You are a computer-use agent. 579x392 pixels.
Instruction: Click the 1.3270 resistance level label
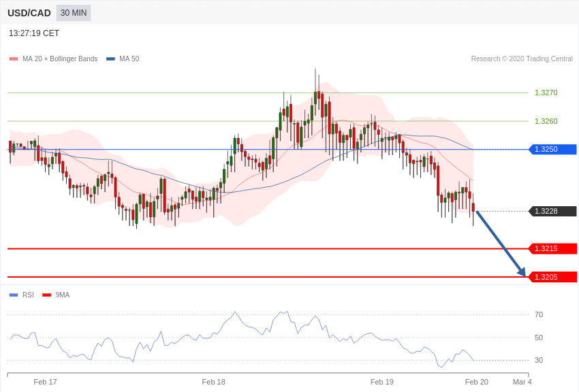(546, 93)
